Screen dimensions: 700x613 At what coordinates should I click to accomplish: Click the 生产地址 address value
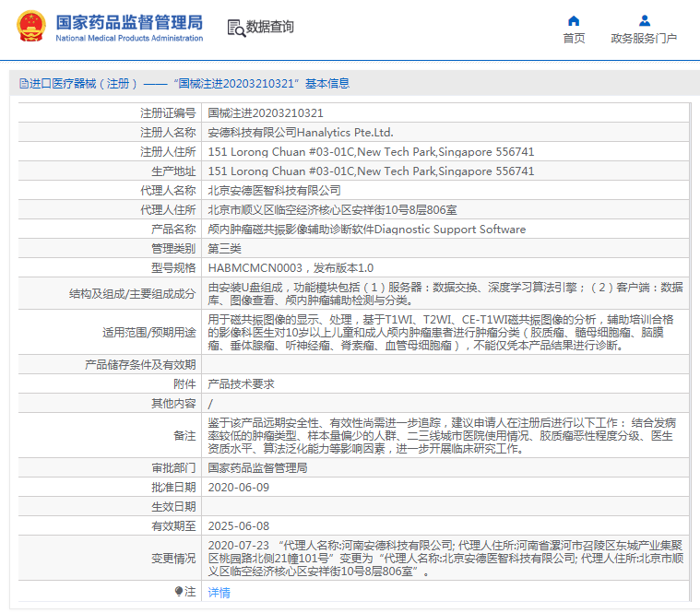[x=371, y=171]
